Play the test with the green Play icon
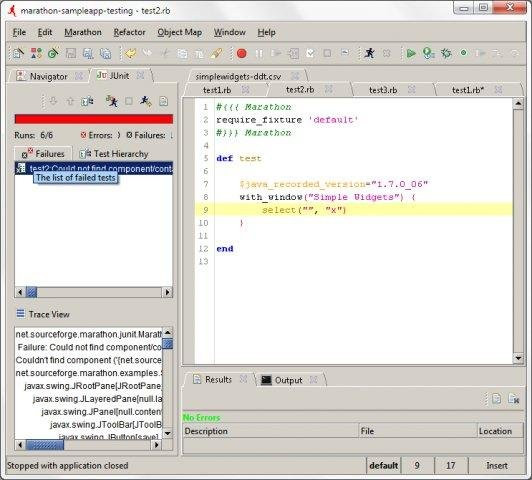This screenshot has width=532, height=480. (411, 53)
